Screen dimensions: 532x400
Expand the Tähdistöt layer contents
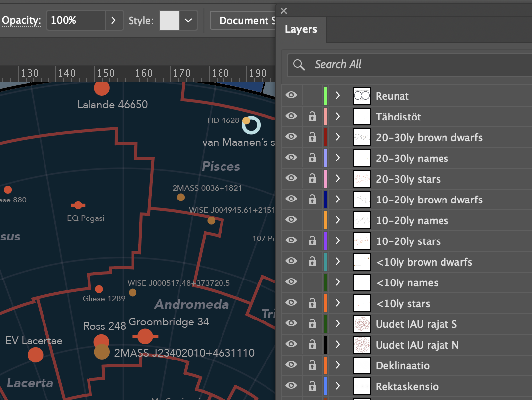click(338, 116)
